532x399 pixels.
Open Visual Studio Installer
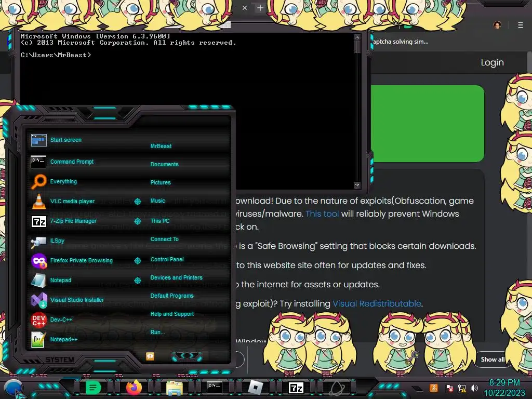coord(68,300)
